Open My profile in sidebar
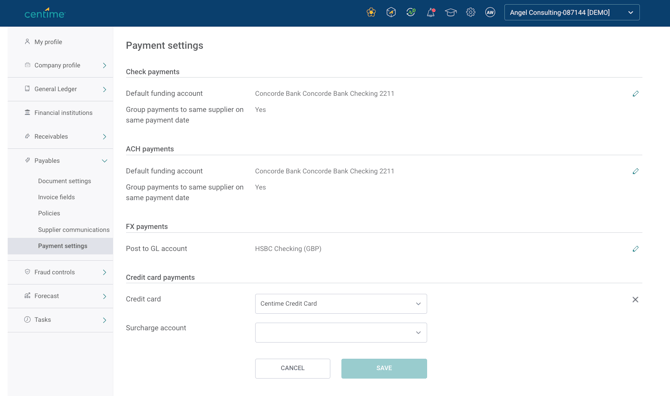This screenshot has width=670, height=396. (x=48, y=42)
